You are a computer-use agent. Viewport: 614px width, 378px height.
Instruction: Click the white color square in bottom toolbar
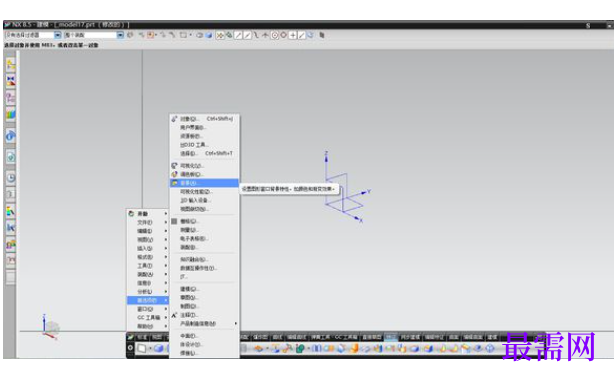pyautogui.click(x=142, y=348)
